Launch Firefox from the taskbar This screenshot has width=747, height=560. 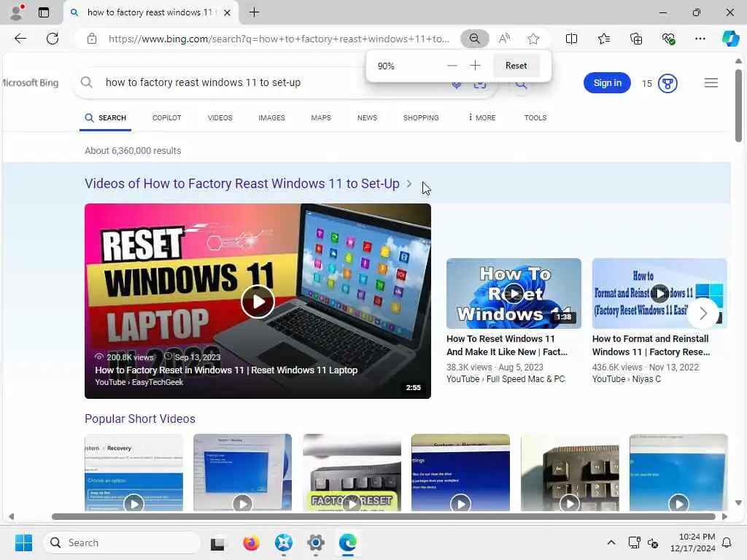(251, 542)
